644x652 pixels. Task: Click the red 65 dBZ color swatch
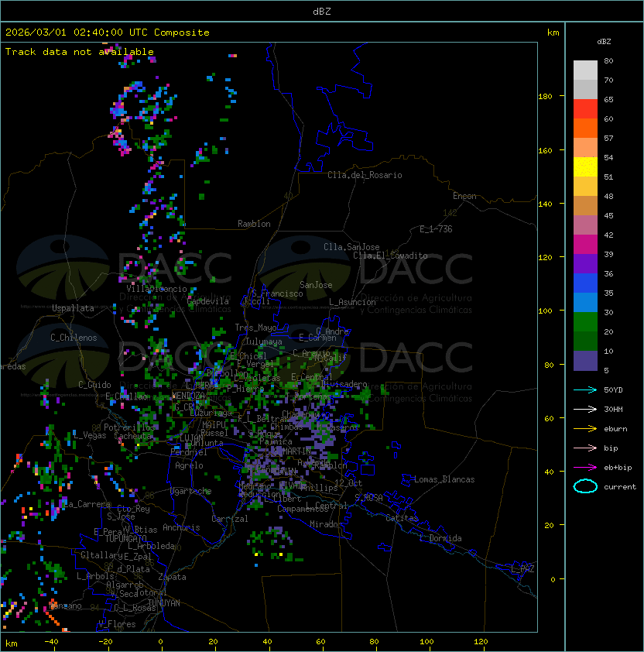[585, 109]
